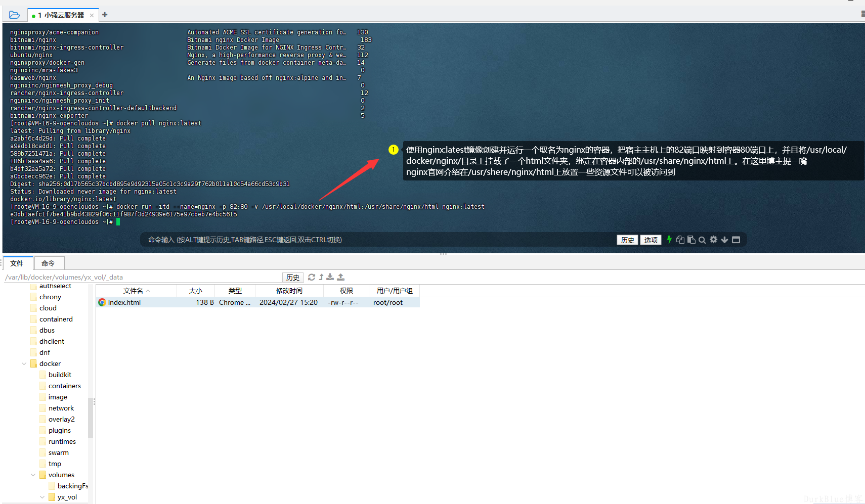Edit the /var/lib/docker/volumes path field

coord(143,277)
